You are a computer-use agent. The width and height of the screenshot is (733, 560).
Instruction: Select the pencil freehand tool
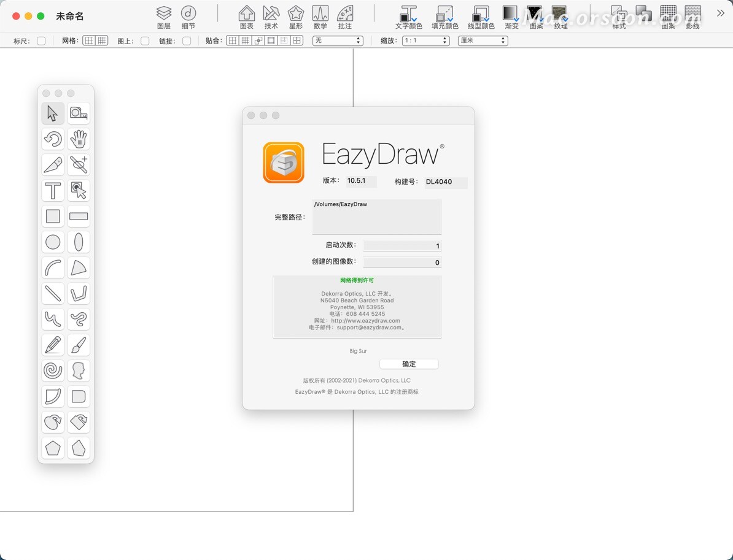(x=53, y=345)
